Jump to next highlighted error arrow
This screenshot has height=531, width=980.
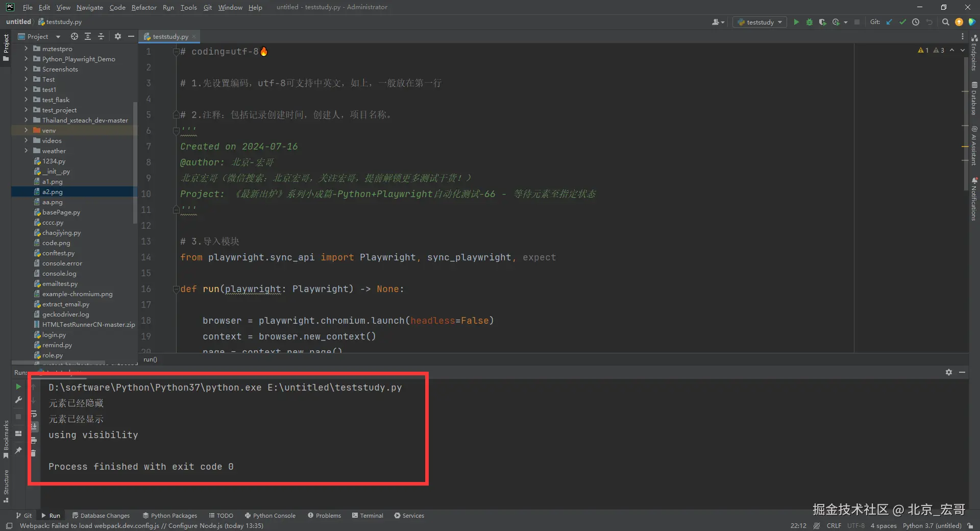pyautogui.click(x=963, y=50)
